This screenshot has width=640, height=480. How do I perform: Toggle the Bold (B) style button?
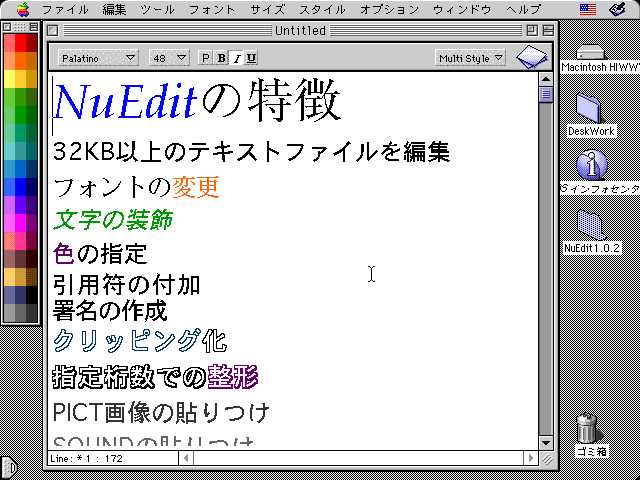221,58
